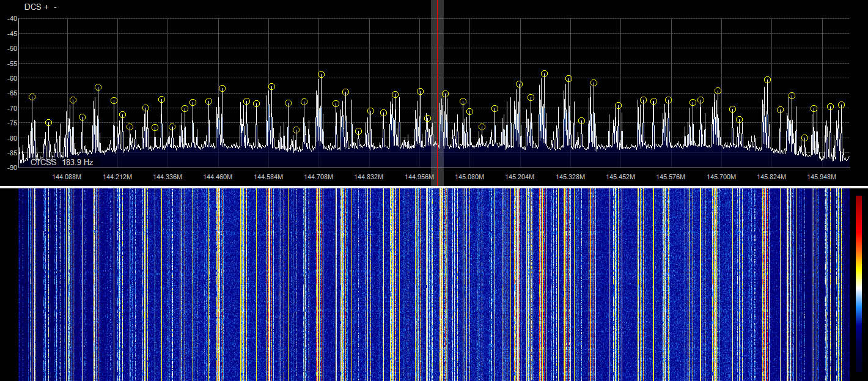Image resolution: width=868 pixels, height=381 pixels.
Task: Click the CTCSS 183.9 Hz readout
Action: tap(62, 163)
